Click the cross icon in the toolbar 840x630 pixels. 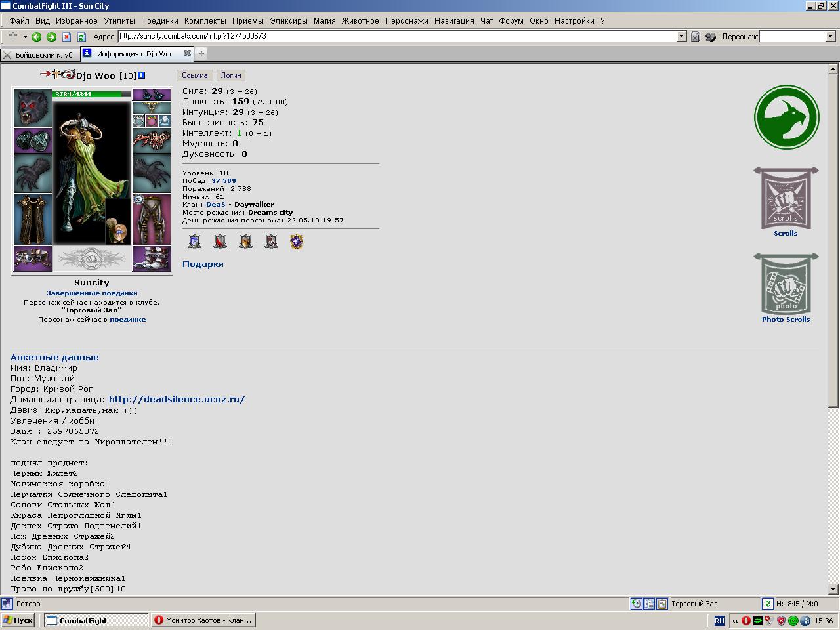[12, 37]
